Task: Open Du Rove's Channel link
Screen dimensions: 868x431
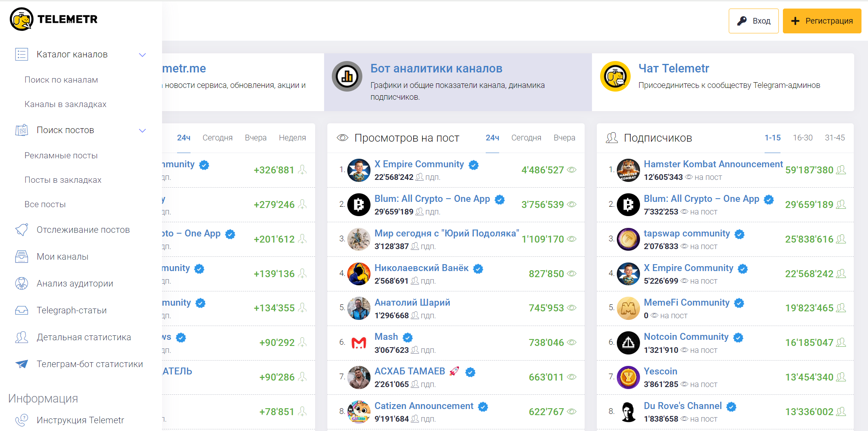Action: [682, 406]
